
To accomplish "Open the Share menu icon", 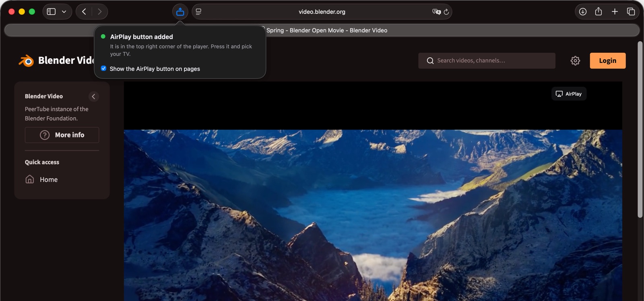I will (x=599, y=11).
